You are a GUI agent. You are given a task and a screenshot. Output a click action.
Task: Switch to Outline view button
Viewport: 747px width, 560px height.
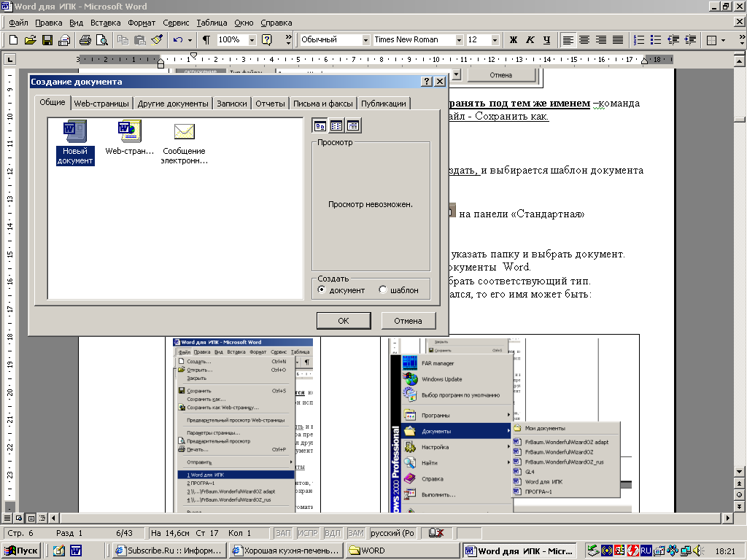click(42, 518)
